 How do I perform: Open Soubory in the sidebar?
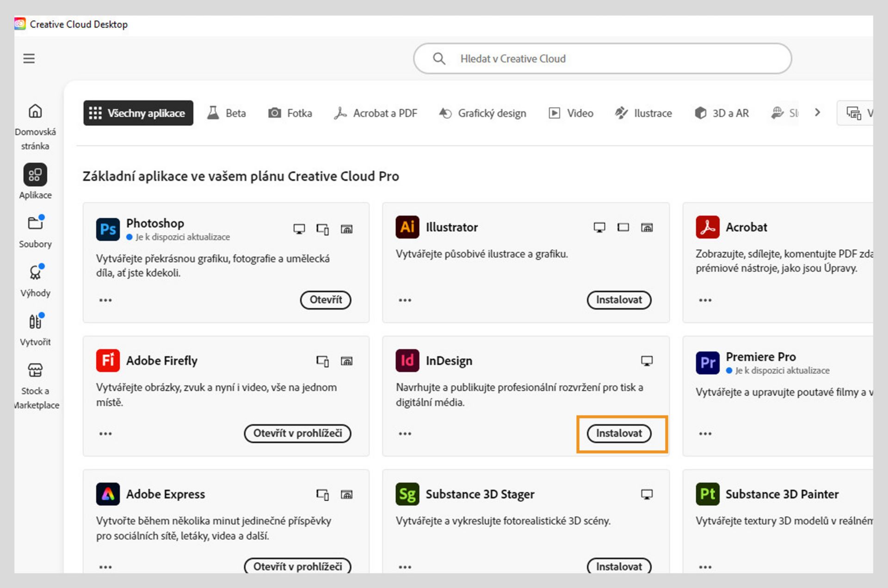pos(35,224)
